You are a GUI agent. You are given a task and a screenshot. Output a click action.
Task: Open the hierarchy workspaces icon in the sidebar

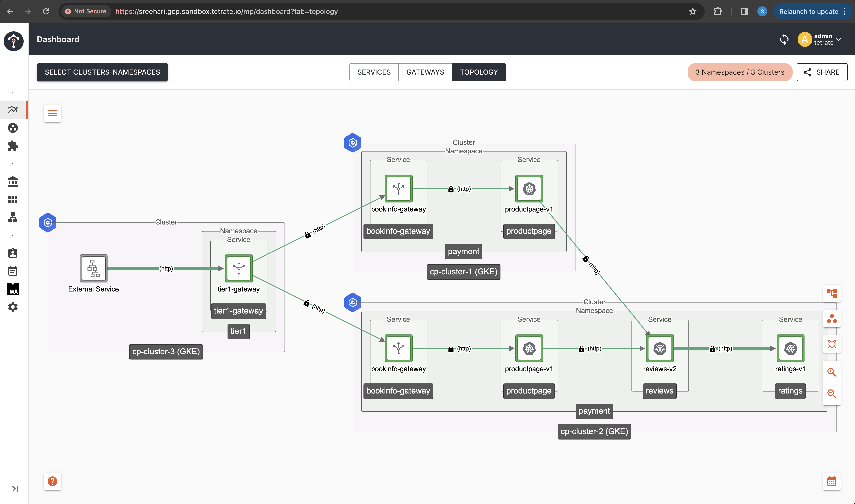coord(13,217)
